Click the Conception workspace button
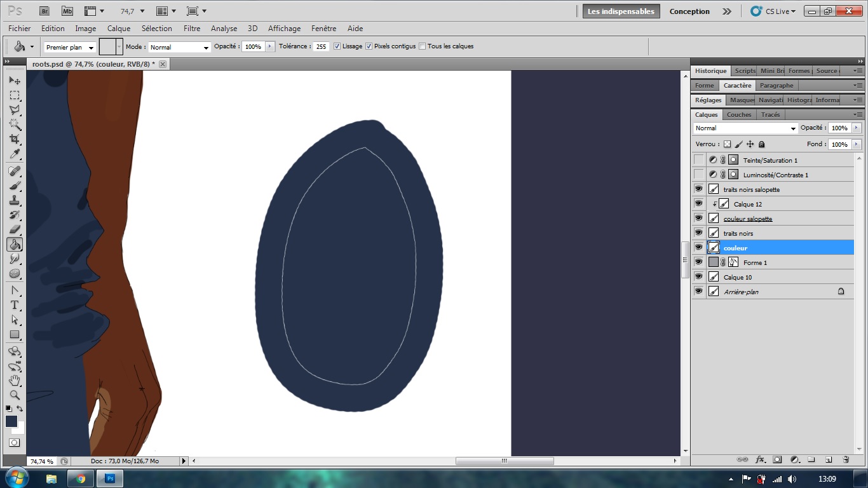 tap(689, 11)
